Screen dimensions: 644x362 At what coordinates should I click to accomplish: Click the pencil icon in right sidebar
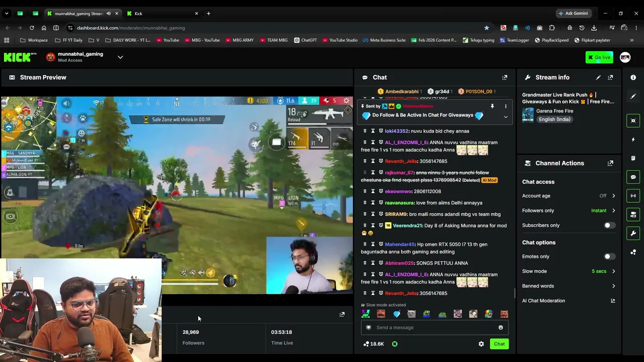click(x=633, y=96)
